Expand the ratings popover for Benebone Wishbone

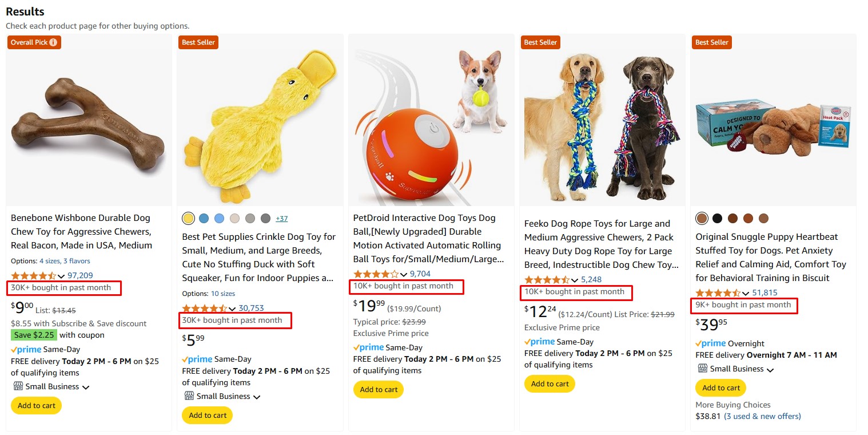(x=61, y=276)
